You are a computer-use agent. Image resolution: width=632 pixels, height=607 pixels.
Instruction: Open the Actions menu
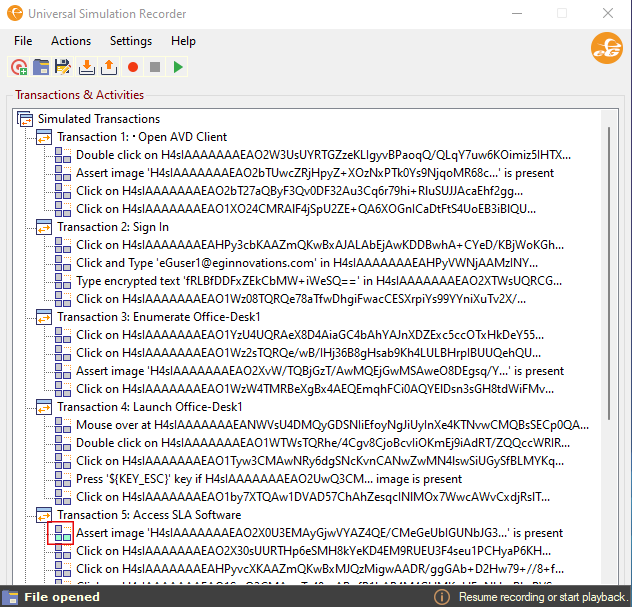tap(71, 41)
